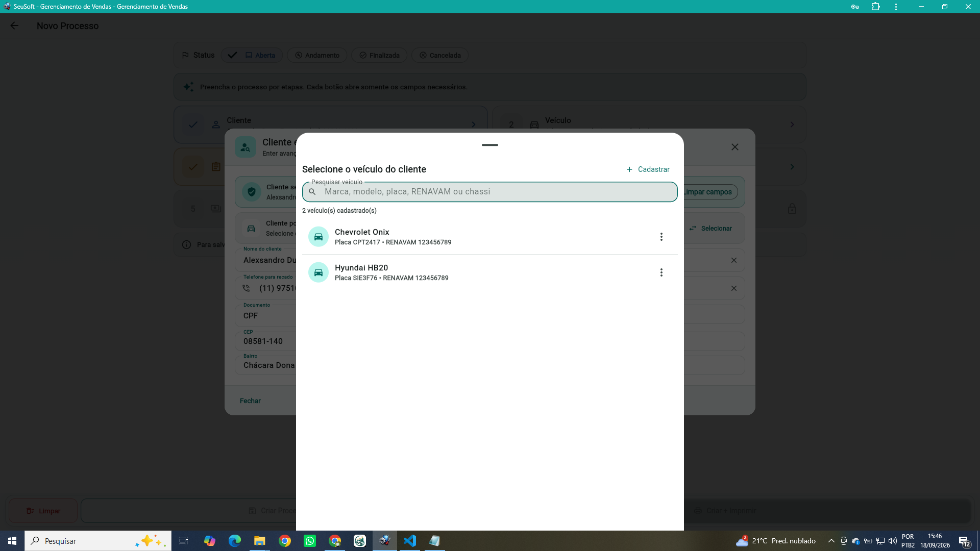Image resolution: width=980 pixels, height=551 pixels.
Task: Click the Limpar button at bottom left
Action: [x=43, y=511]
